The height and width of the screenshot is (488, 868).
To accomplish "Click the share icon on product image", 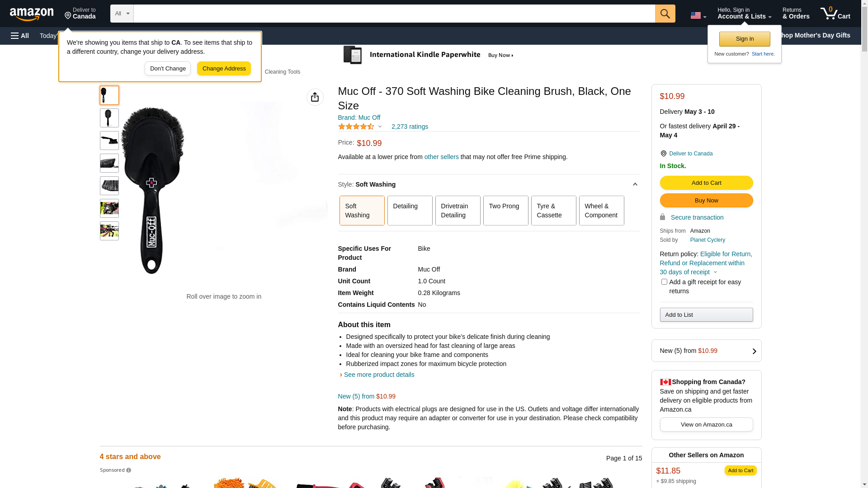I will 315,97.
